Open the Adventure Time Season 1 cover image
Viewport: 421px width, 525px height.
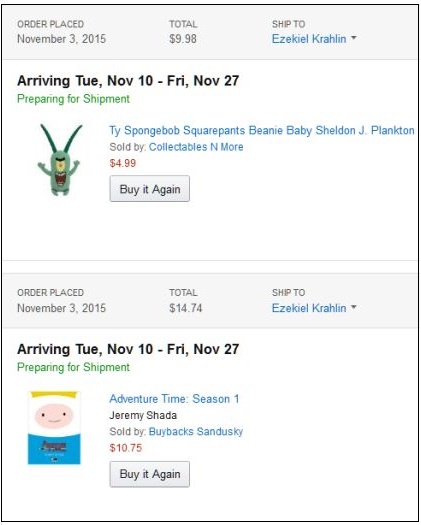(x=54, y=428)
